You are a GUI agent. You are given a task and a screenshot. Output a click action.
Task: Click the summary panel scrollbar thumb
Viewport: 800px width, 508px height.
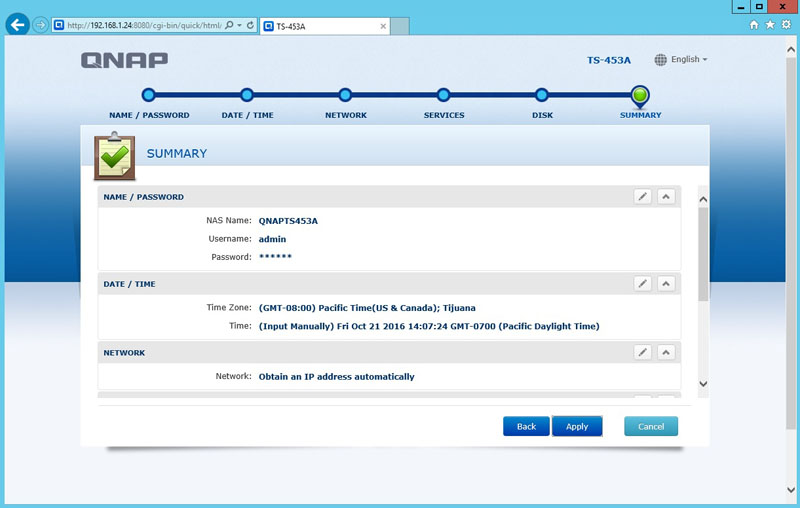(703, 254)
